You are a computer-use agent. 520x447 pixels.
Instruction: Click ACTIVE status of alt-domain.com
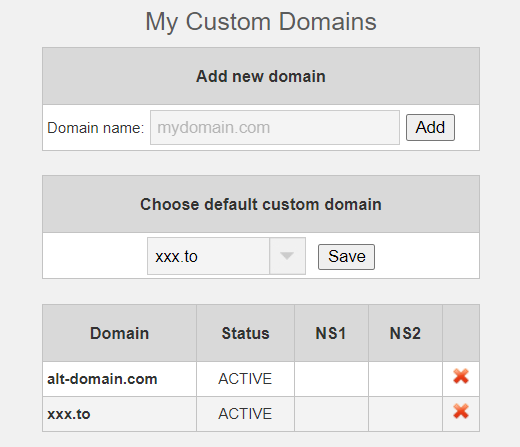(x=245, y=379)
